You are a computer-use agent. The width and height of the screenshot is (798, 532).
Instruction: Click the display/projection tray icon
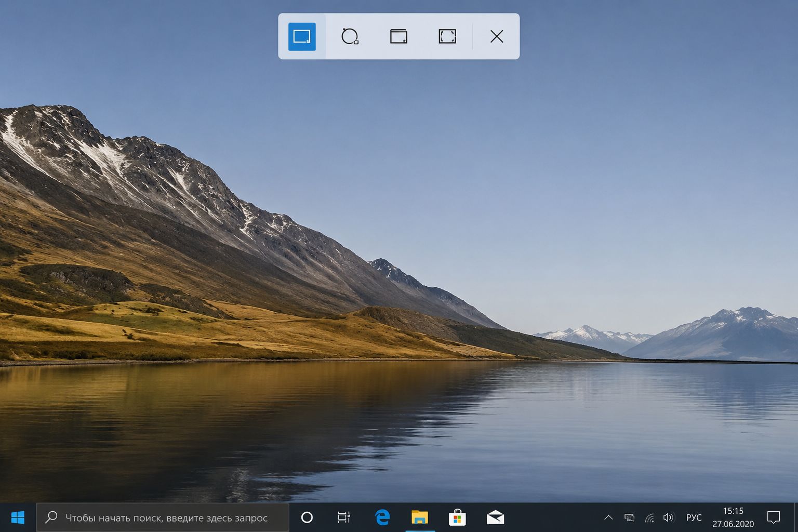click(x=629, y=517)
